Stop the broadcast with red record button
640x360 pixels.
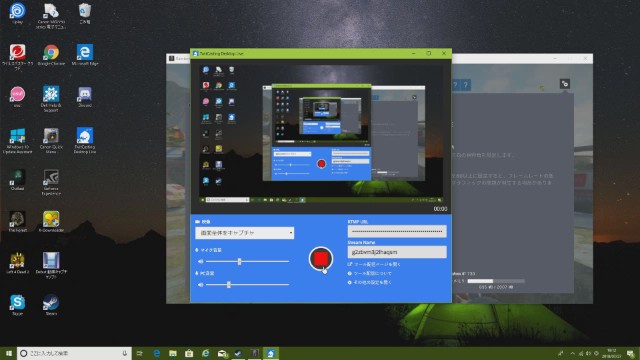coord(321,258)
